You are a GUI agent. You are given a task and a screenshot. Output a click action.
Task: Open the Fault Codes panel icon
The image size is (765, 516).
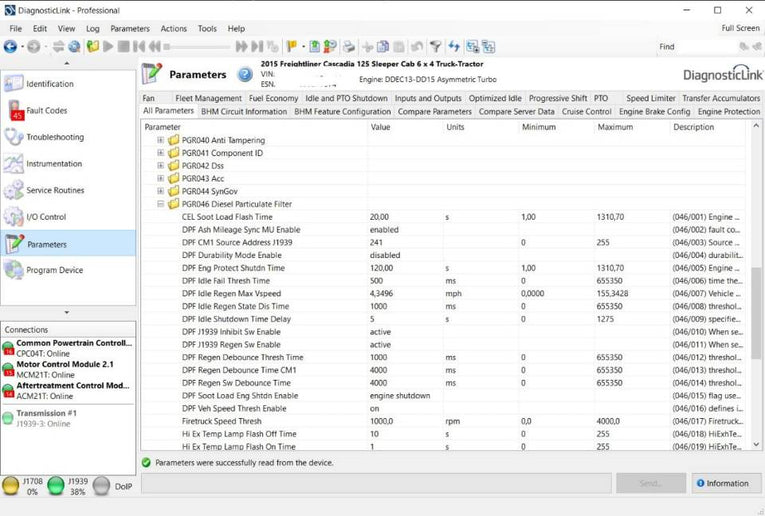pyautogui.click(x=15, y=111)
